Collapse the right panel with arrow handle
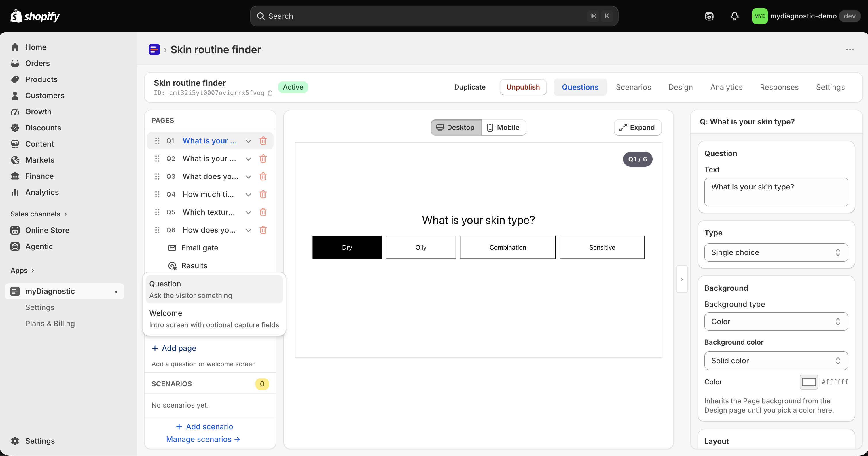 682,279
